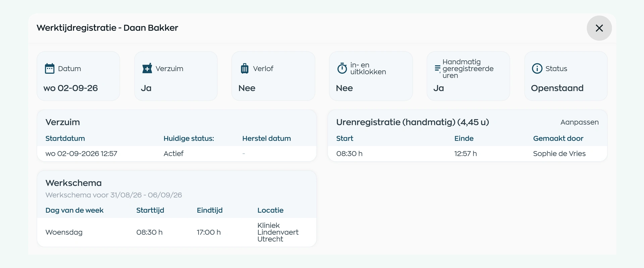Click the Actief status cell
The image size is (644, 268).
(173, 153)
